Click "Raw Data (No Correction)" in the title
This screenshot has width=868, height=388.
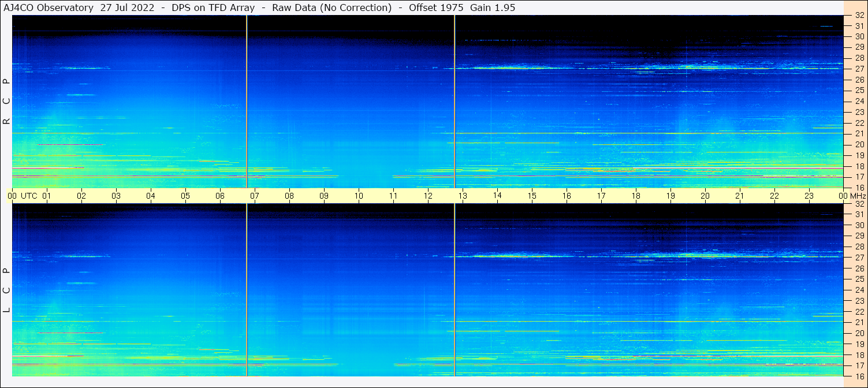pyautogui.click(x=331, y=8)
